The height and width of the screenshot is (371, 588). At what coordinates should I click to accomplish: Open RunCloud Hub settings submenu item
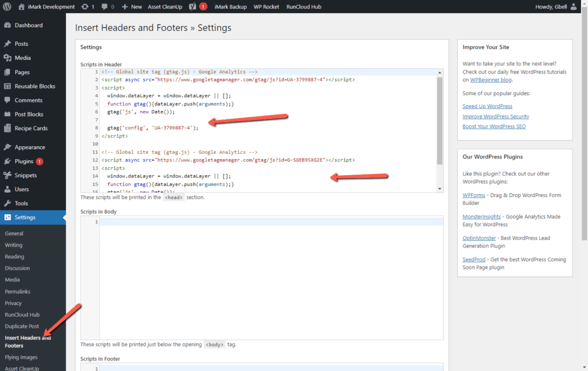[x=22, y=315]
